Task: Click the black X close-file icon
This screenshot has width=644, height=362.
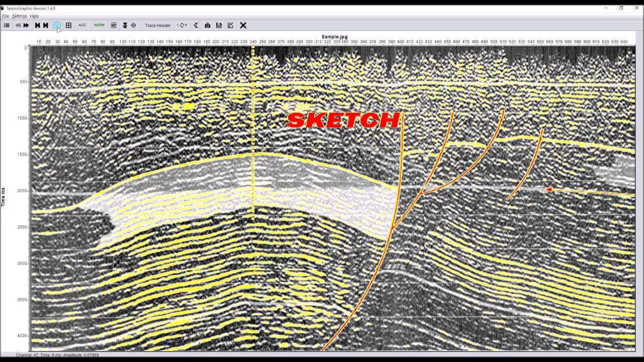Action: (x=243, y=25)
